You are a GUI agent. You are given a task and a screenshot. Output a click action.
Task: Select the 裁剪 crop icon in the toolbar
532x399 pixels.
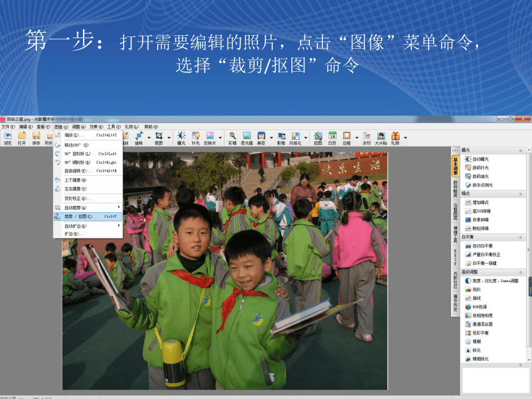(x=159, y=138)
